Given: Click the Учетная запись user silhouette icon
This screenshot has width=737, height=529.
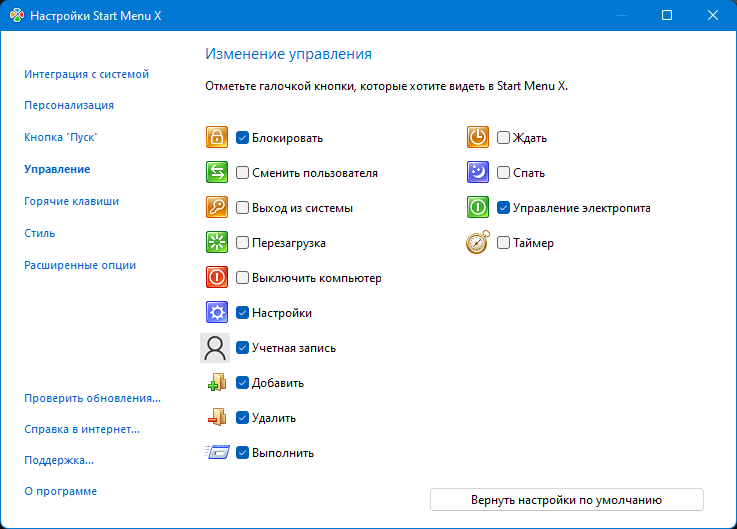Looking at the screenshot, I should coord(215,348).
